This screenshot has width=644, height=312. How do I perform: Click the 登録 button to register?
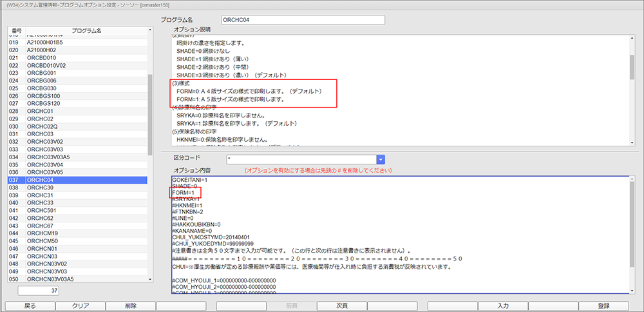click(x=603, y=306)
